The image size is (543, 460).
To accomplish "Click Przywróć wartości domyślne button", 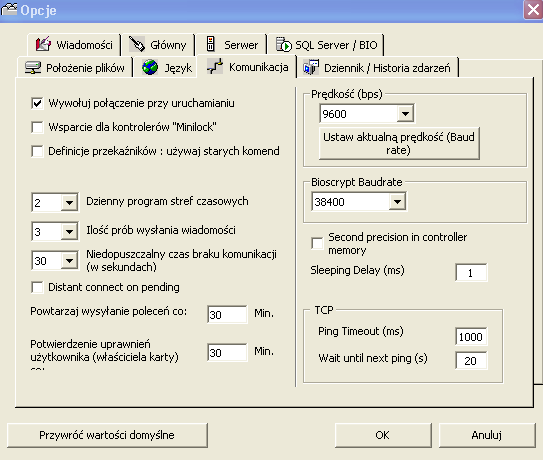I will click(x=107, y=435).
